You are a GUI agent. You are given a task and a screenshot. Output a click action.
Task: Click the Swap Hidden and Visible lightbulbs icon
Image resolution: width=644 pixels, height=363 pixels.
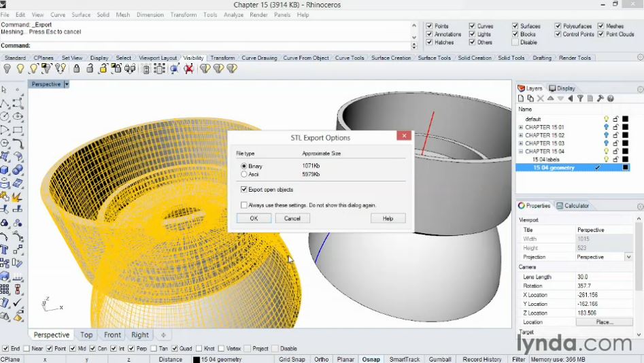[61, 69]
